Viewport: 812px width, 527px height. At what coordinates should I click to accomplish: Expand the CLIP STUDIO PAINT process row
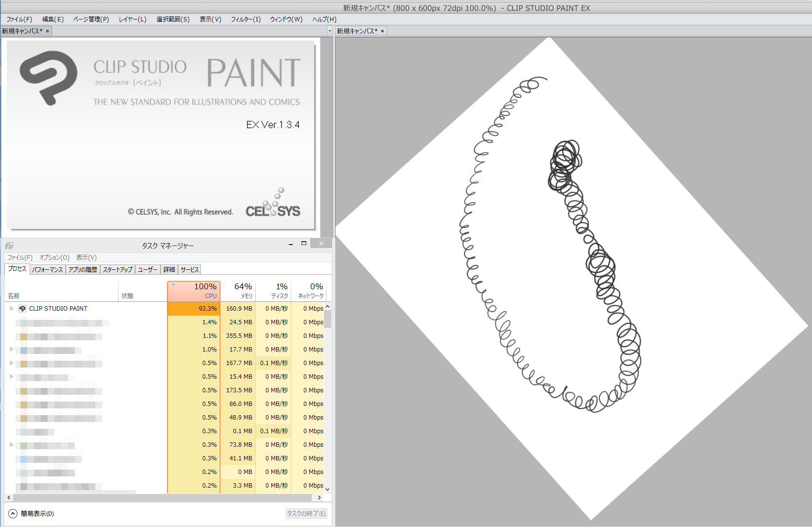12,309
